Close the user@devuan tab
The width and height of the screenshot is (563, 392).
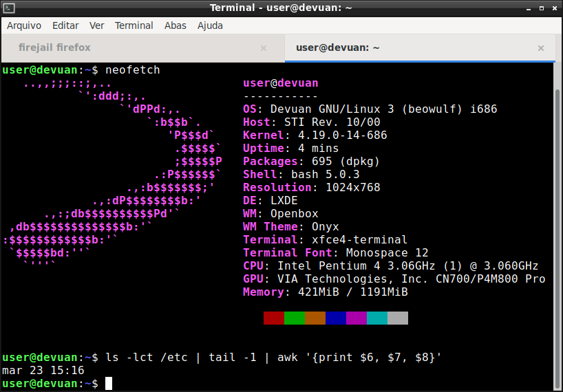[541, 48]
